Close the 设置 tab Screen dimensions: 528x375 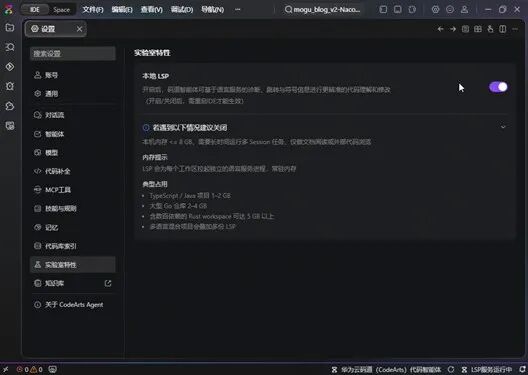[79, 29]
